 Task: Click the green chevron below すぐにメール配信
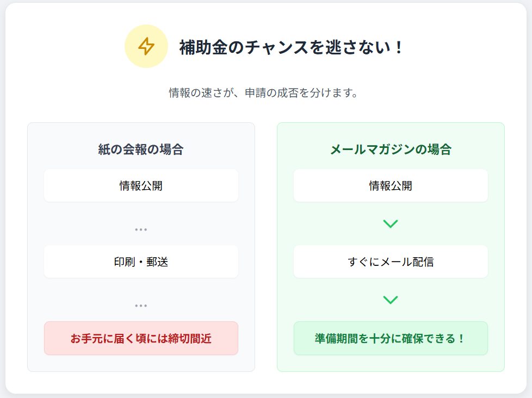point(391,300)
